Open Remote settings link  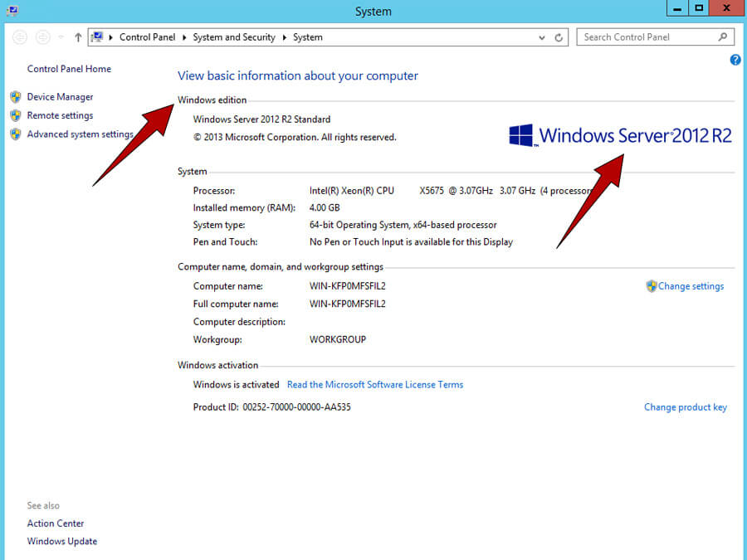pyautogui.click(x=60, y=115)
